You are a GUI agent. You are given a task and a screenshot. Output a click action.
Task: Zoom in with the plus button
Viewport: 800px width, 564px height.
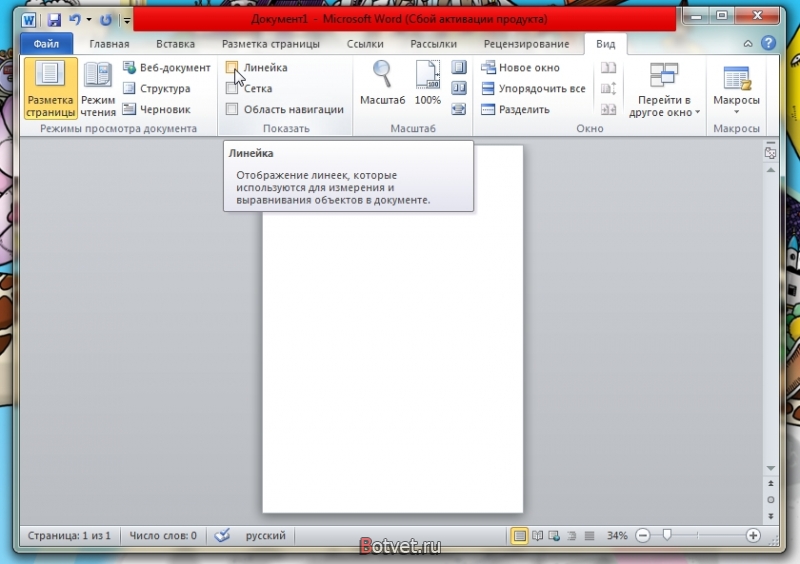(x=753, y=535)
